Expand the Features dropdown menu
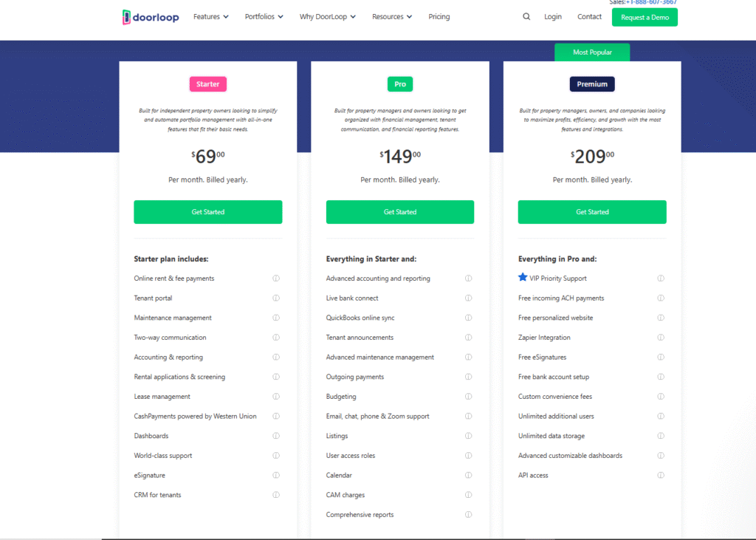The height and width of the screenshot is (540, 756). 210,17
